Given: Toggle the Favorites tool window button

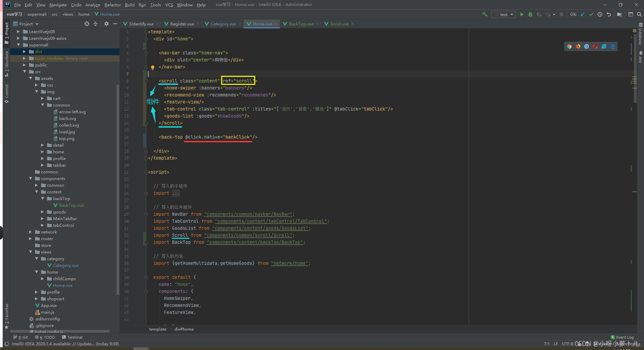Looking at the screenshot, I should (x=7, y=316).
